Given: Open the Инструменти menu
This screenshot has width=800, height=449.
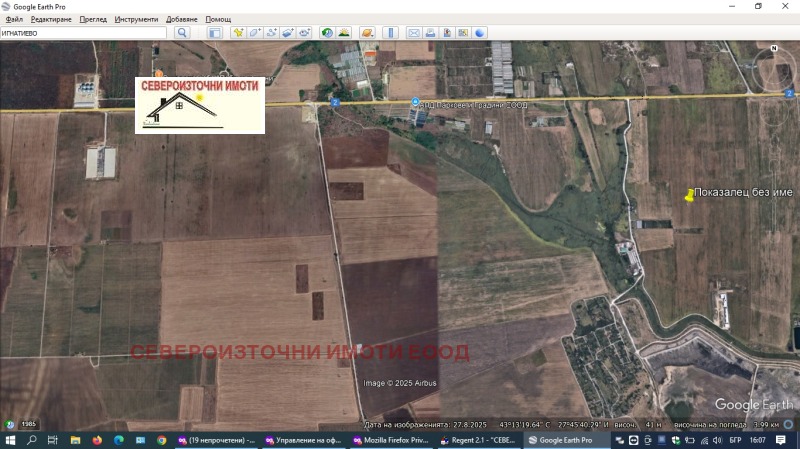Looking at the screenshot, I should pos(136,19).
